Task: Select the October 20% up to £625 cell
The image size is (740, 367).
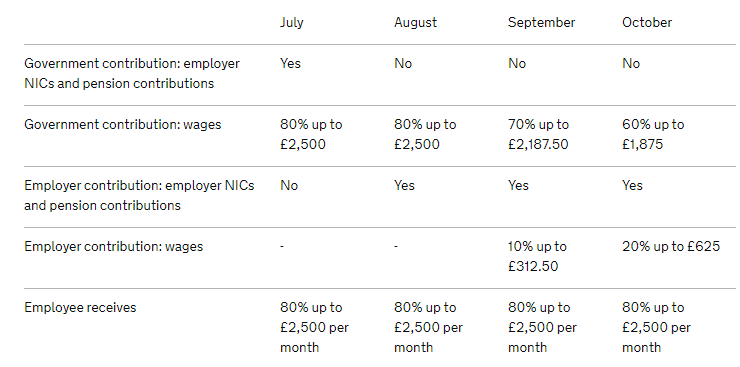Action: tap(671, 247)
